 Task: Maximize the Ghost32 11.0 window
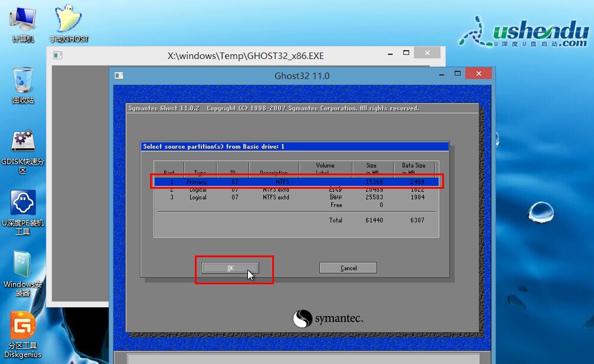click(x=458, y=73)
